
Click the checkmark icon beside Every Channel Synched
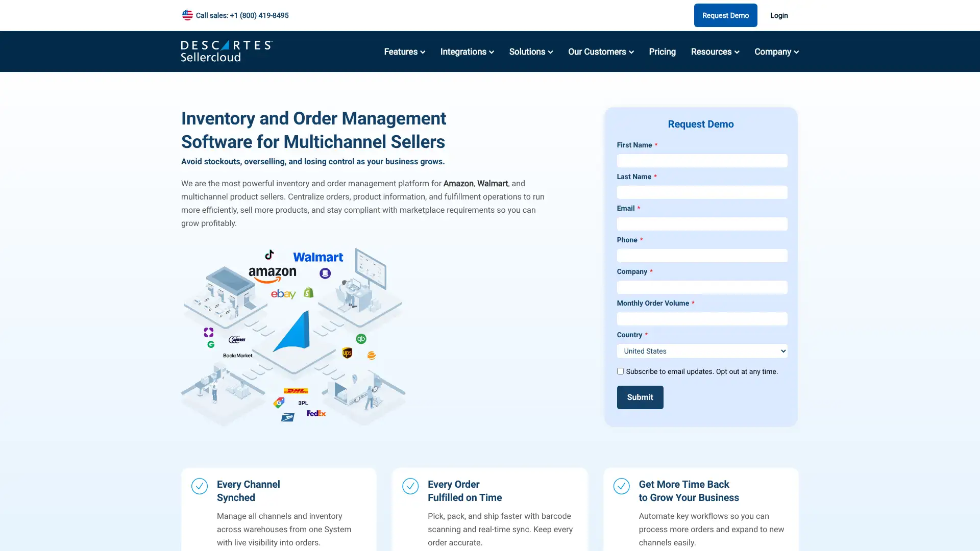coord(200,486)
